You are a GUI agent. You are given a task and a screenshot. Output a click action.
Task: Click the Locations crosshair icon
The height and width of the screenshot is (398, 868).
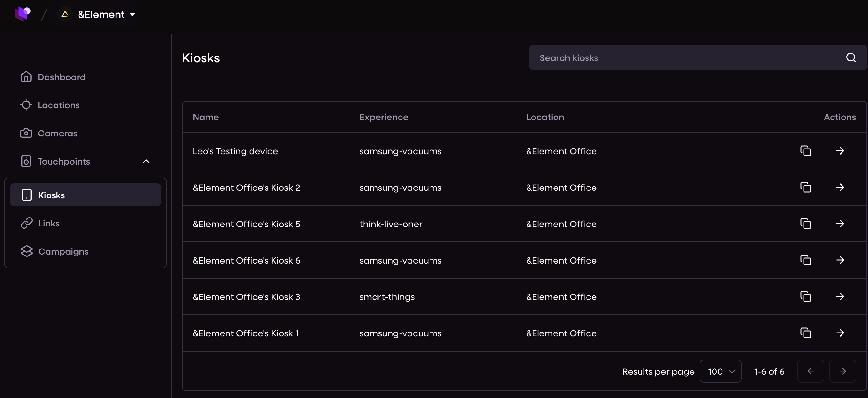tap(26, 105)
